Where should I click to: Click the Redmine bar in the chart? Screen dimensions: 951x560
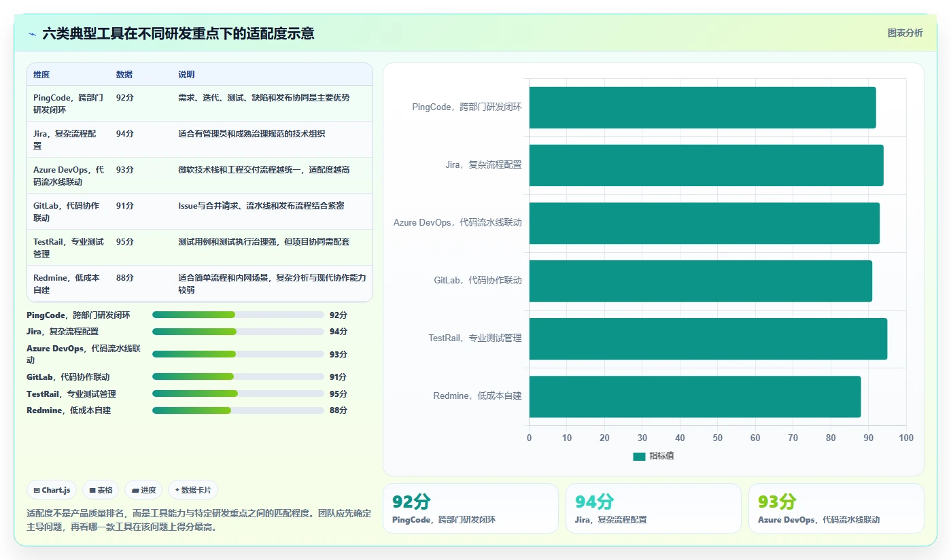pos(695,396)
